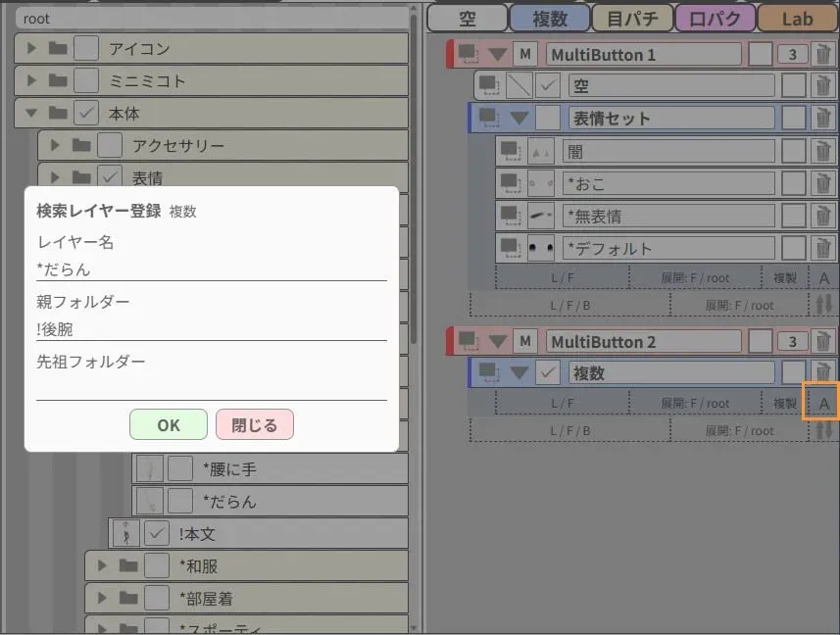Image resolution: width=840 pixels, height=635 pixels.
Task: Select the Lab tab
Action: point(798,19)
